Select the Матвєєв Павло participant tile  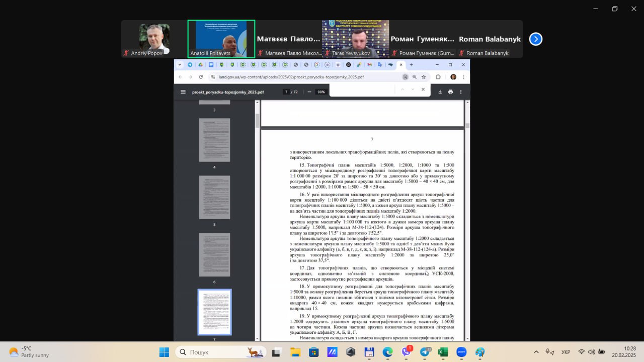(288, 39)
